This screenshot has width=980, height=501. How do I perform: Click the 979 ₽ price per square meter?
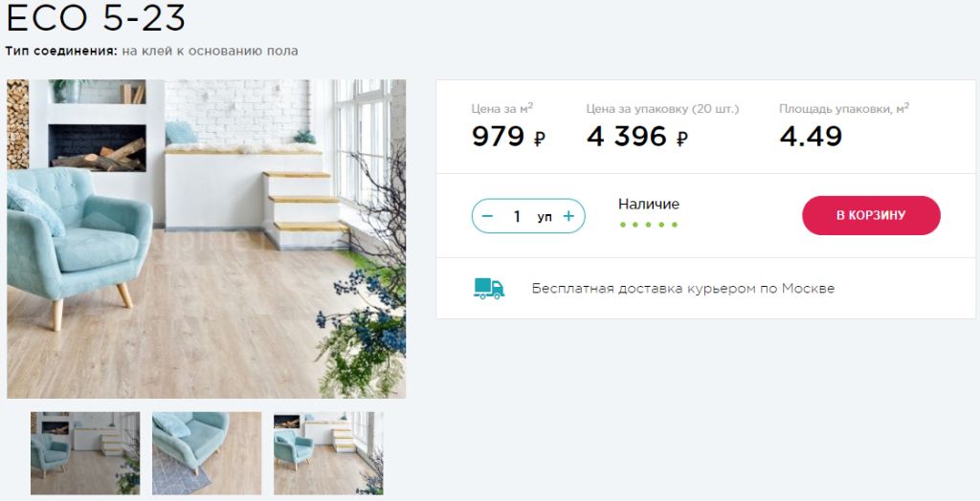coord(509,136)
